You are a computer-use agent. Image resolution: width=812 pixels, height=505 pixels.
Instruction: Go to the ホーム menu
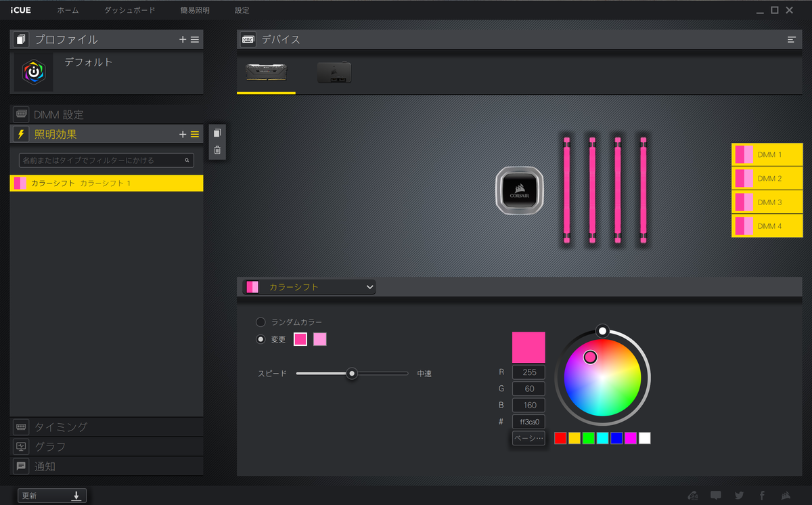coord(68,10)
